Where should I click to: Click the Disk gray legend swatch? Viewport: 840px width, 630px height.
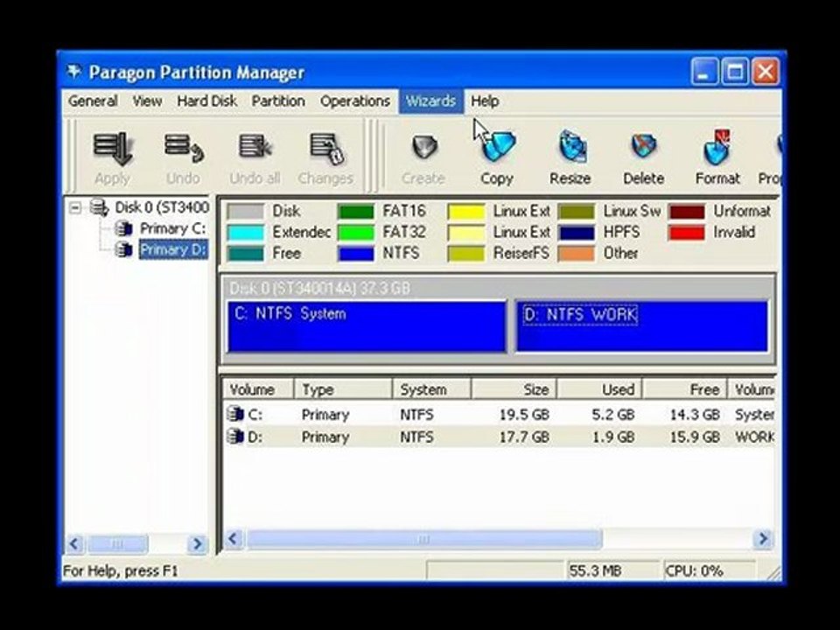pyautogui.click(x=245, y=212)
